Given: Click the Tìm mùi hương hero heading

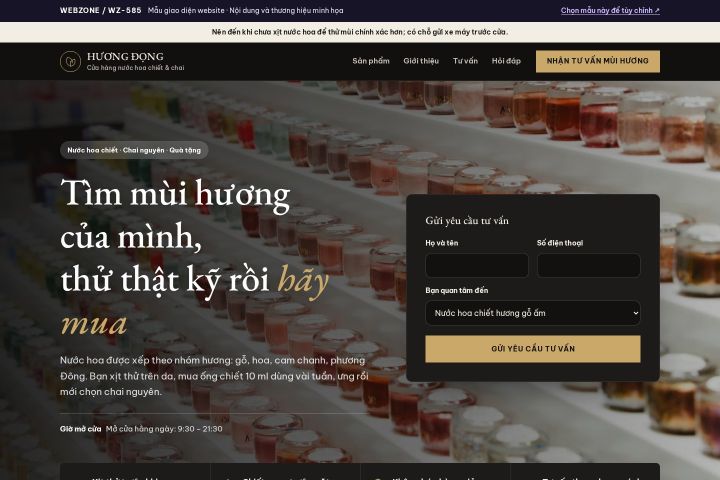Looking at the screenshot, I should click(x=195, y=257).
